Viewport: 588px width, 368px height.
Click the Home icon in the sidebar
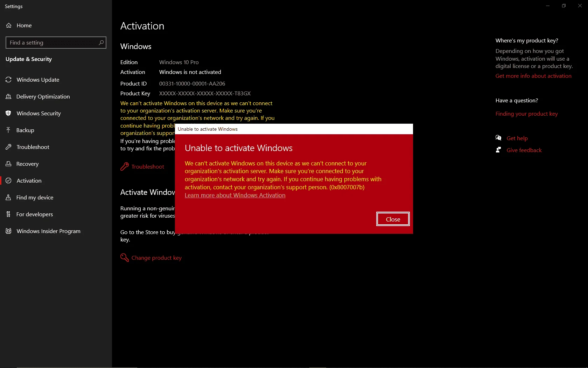coord(9,26)
